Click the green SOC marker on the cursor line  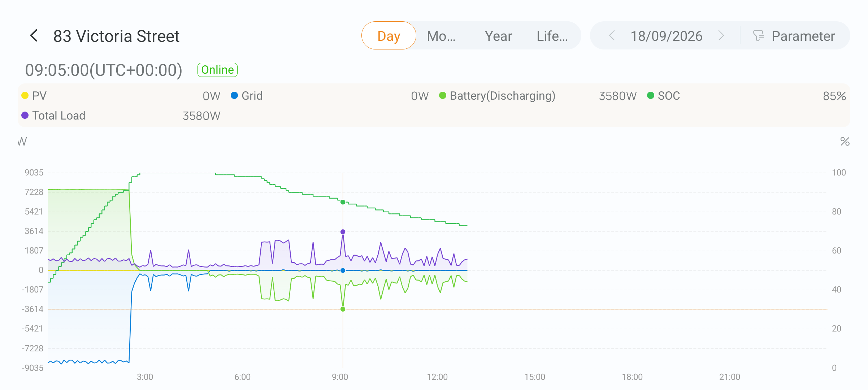click(343, 202)
